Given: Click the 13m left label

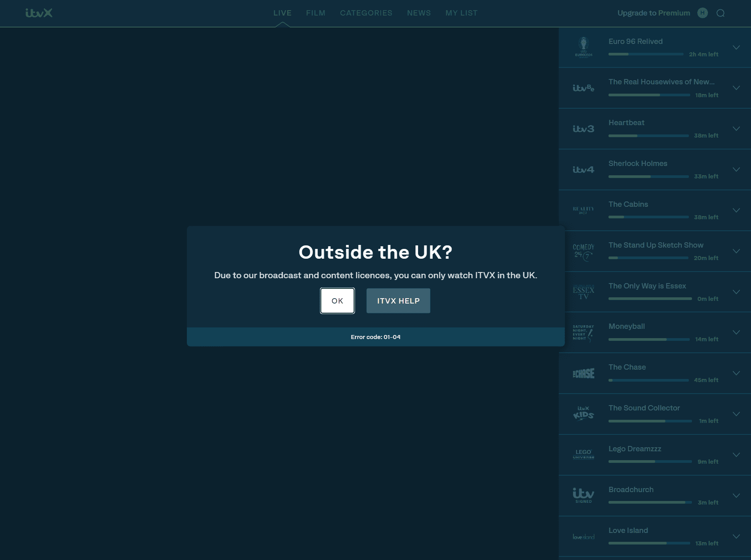Looking at the screenshot, I should coord(707,544).
